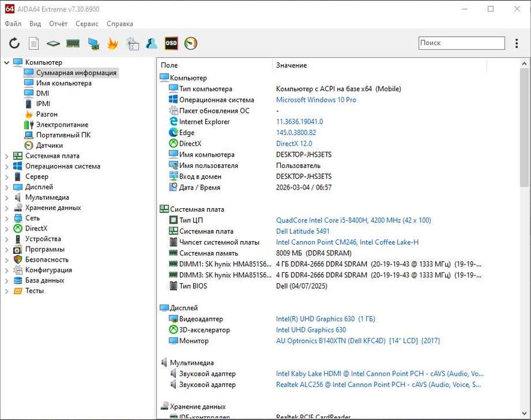Click the Edge row icon
The width and height of the screenshot is (531, 420).
pyautogui.click(x=173, y=133)
